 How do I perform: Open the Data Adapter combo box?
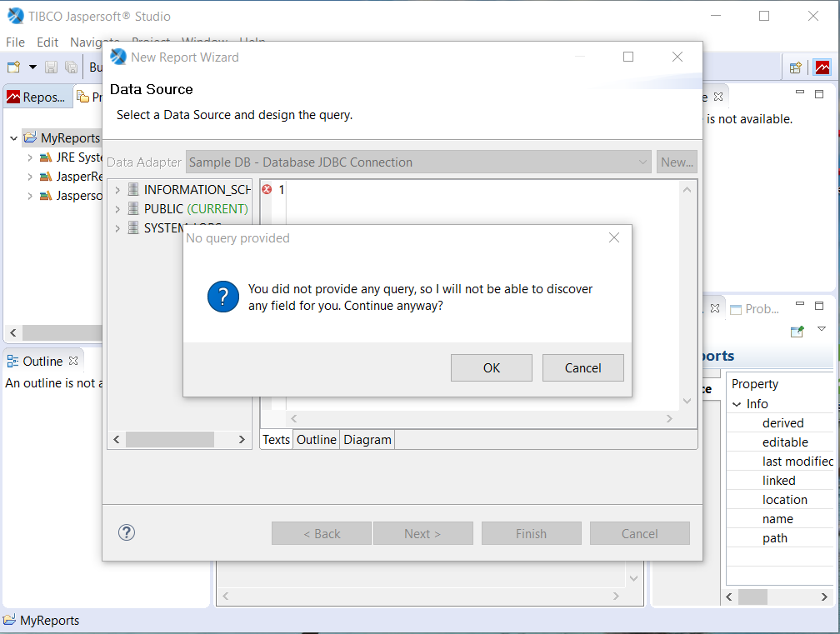click(418, 162)
